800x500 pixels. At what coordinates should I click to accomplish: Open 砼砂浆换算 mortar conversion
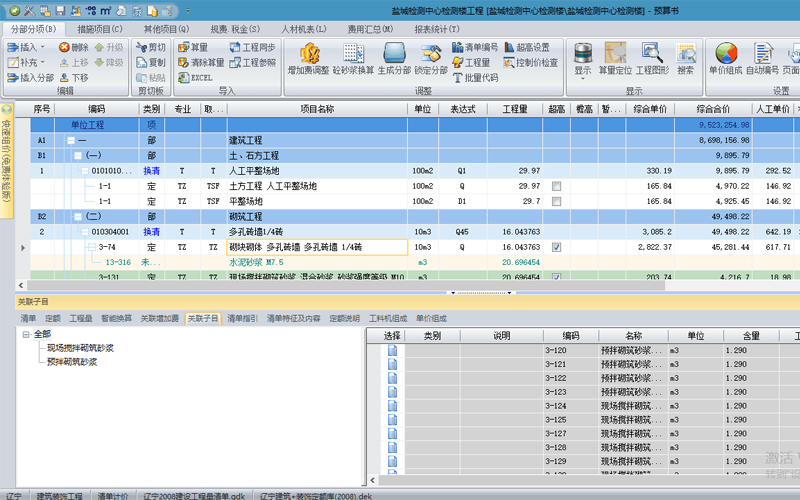click(353, 59)
